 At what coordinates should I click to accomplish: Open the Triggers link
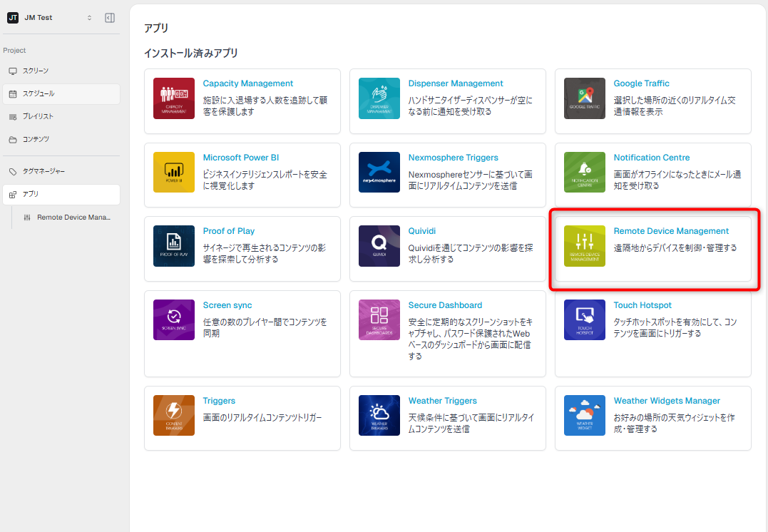coord(219,400)
